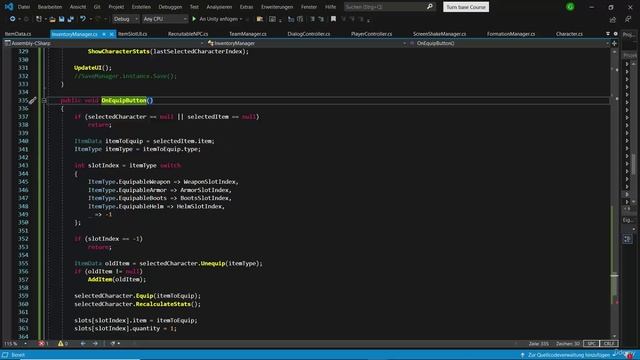Click the save all files icon
This screenshot has height=360, width=640.
point(71,19)
